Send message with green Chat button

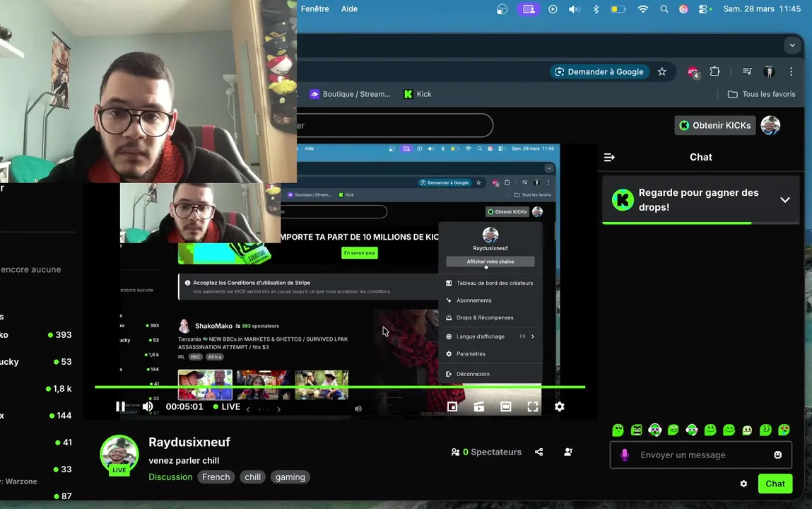[775, 484]
